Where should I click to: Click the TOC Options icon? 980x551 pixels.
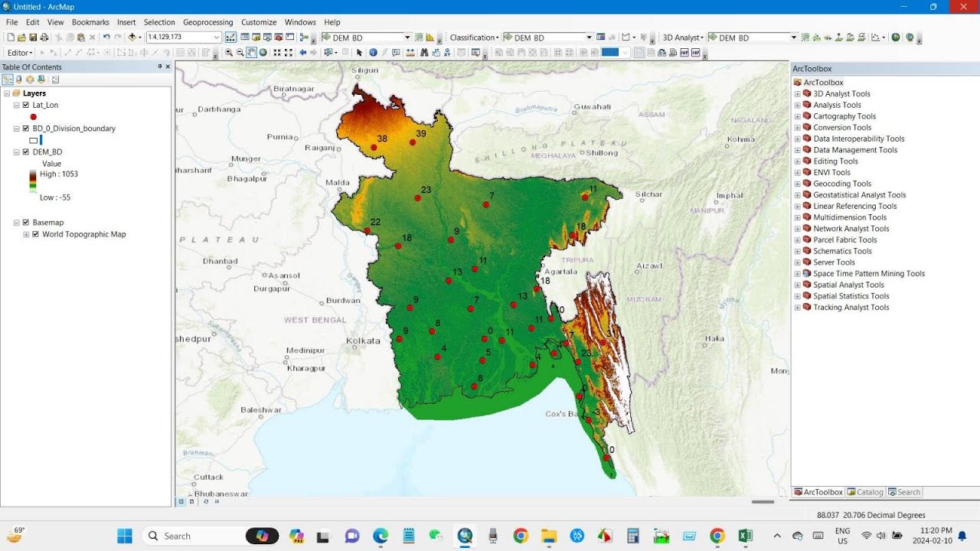point(55,80)
